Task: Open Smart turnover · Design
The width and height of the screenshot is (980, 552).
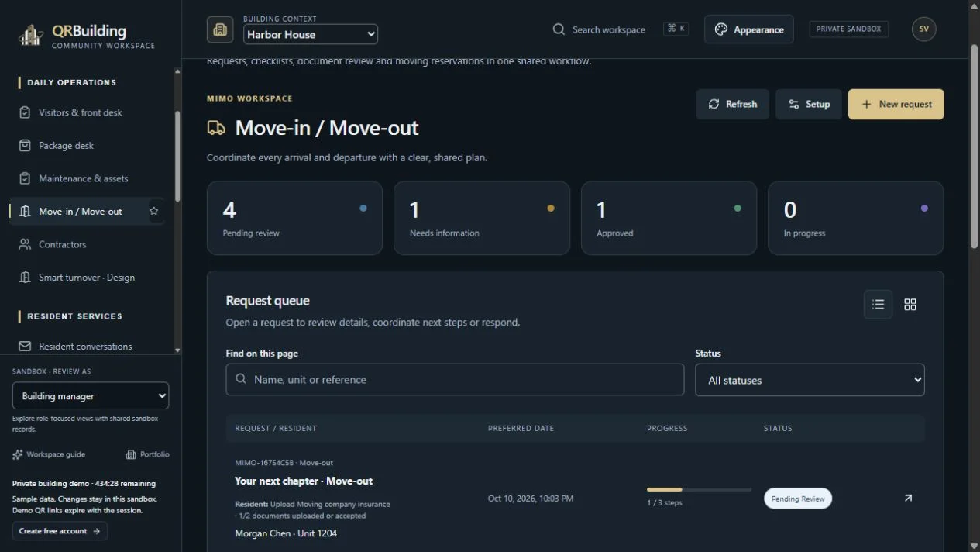Action: coord(87,277)
